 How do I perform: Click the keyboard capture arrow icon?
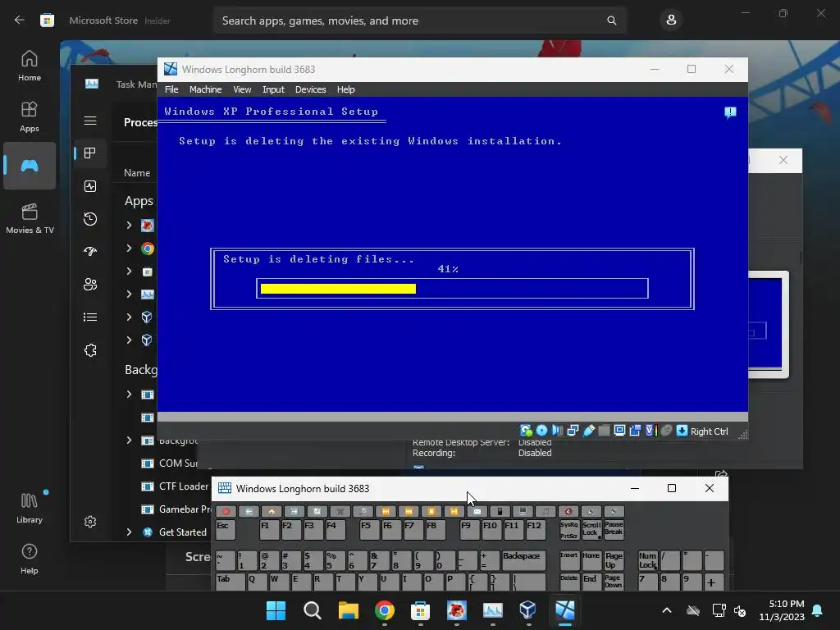coord(682,431)
